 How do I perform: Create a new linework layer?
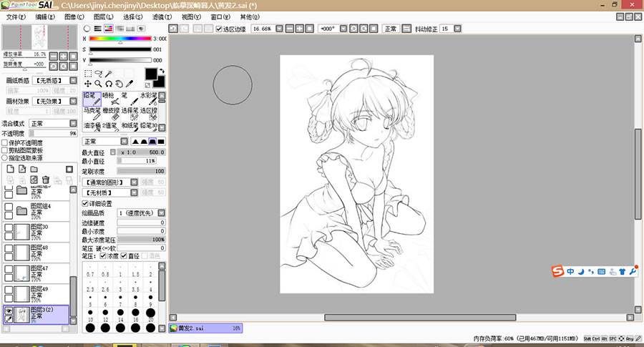click(22, 169)
